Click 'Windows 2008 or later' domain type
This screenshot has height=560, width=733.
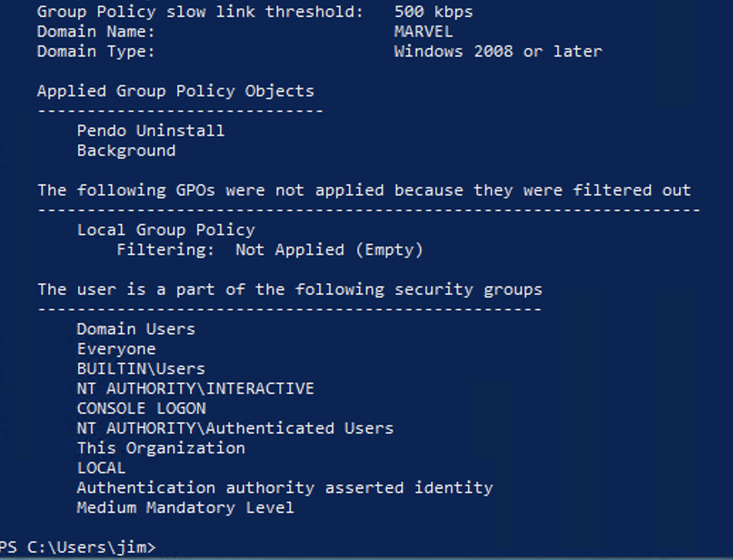[498, 51]
